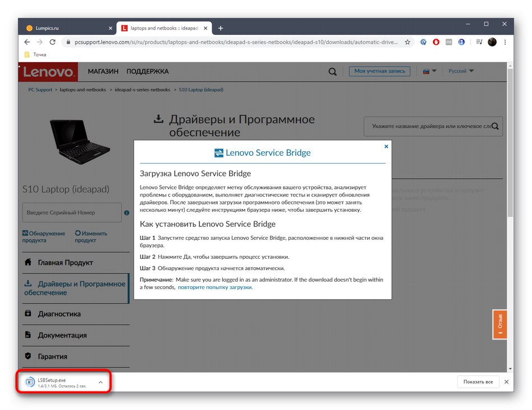Screen dimensions: 532x410
Task: Open Драйверы и Программное обеспечение sidebar item
Action: pyautogui.click(x=76, y=288)
